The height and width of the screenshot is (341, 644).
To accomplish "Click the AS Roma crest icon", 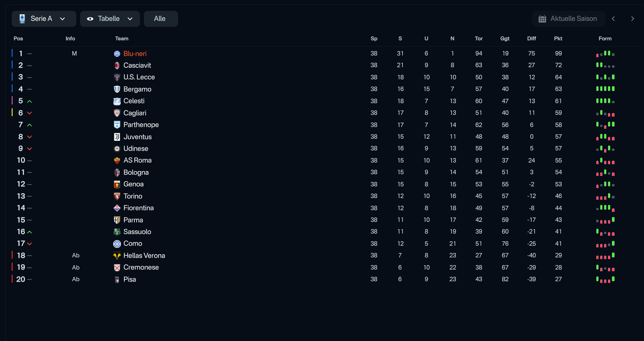I will [117, 160].
